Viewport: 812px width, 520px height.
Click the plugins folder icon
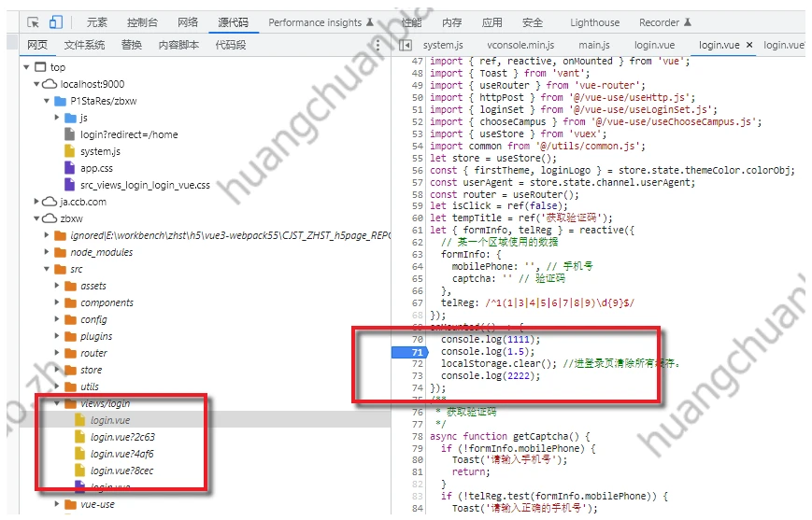70,336
